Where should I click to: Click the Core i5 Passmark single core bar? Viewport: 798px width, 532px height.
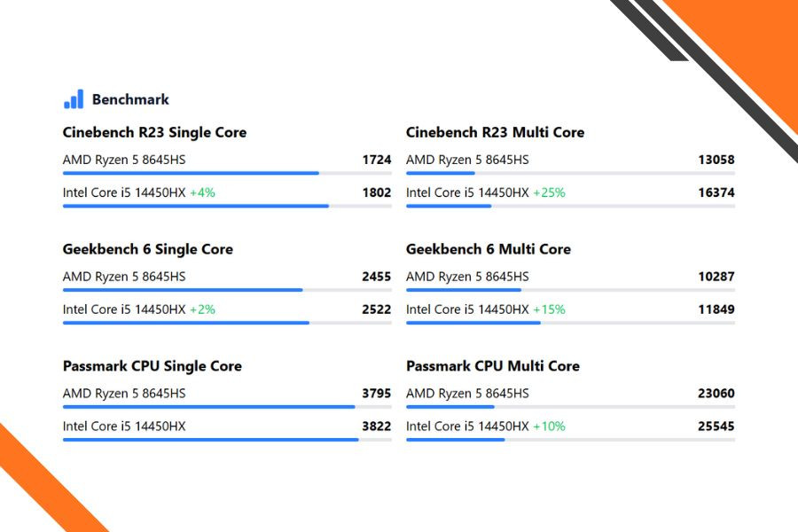click(210, 439)
